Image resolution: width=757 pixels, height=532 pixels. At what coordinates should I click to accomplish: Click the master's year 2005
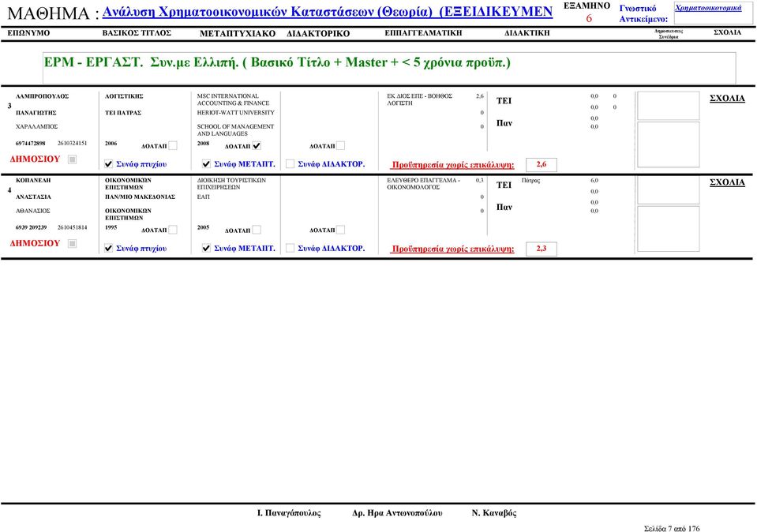pyautogui.click(x=203, y=227)
